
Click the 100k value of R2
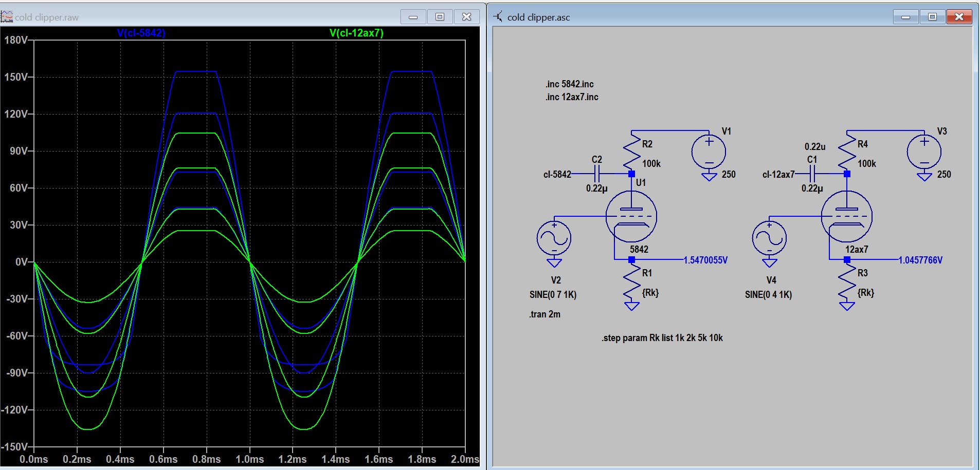tap(651, 164)
